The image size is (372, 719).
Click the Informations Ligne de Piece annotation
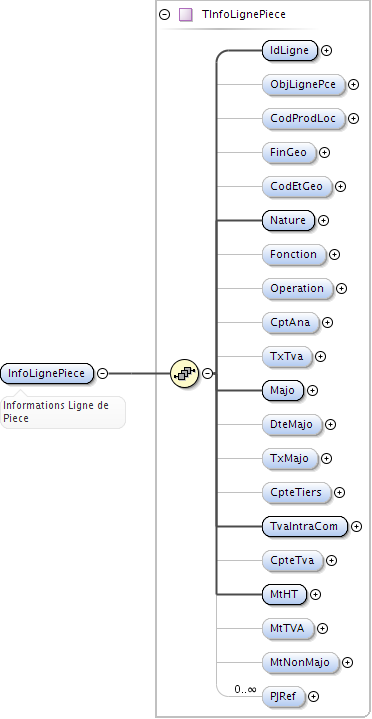pos(56,412)
